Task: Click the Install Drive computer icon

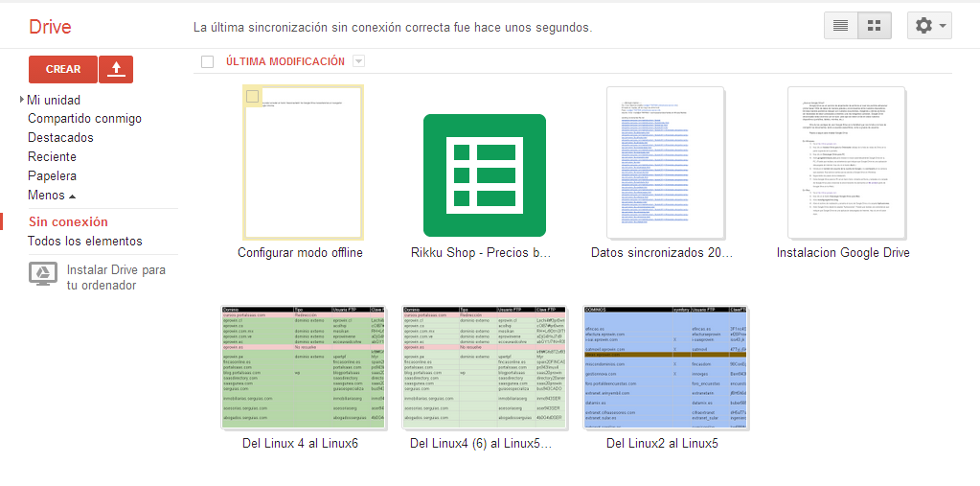Action: (43, 274)
